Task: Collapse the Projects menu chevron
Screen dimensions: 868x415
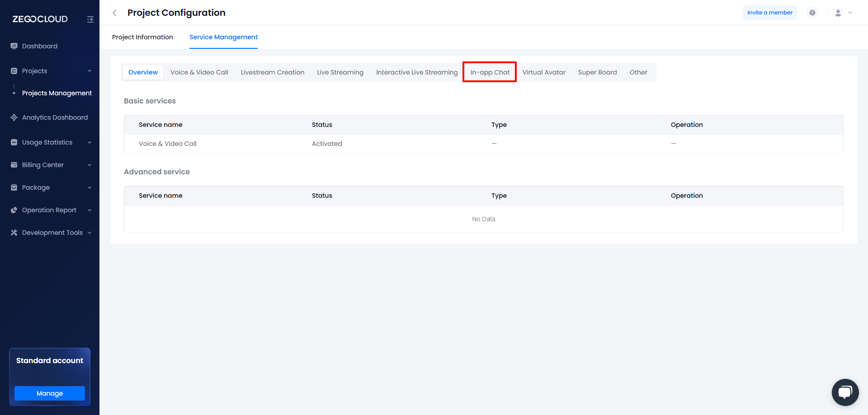Action: pos(90,71)
